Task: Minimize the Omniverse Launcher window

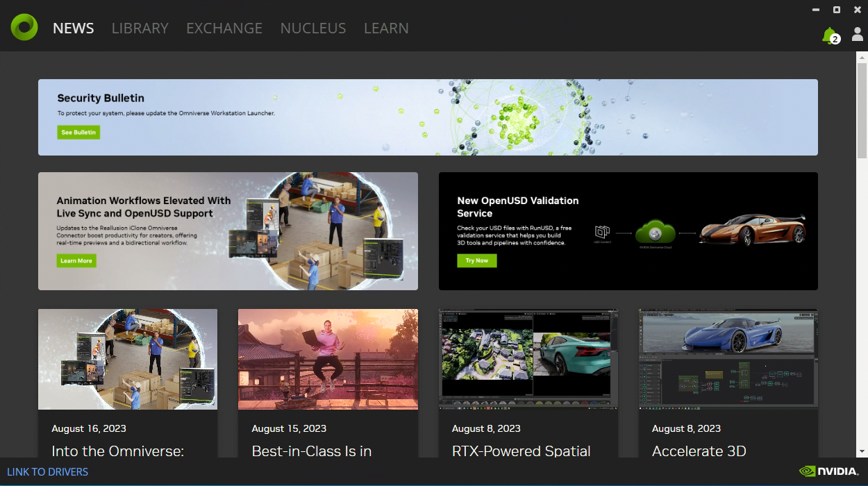Action: (x=817, y=10)
